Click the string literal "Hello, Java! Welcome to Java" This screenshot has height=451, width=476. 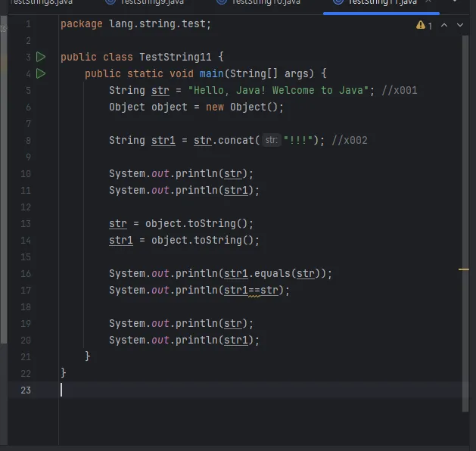pos(278,91)
